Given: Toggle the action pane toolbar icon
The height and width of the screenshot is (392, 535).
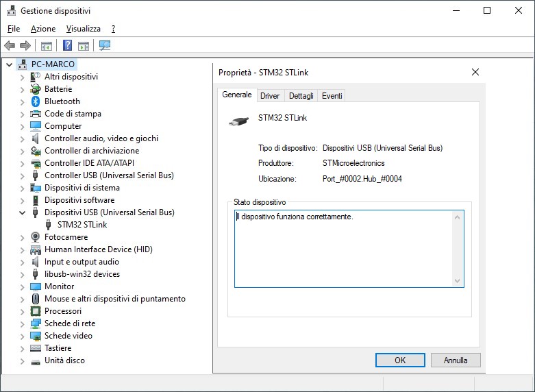Looking at the screenshot, I should pyautogui.click(x=84, y=45).
